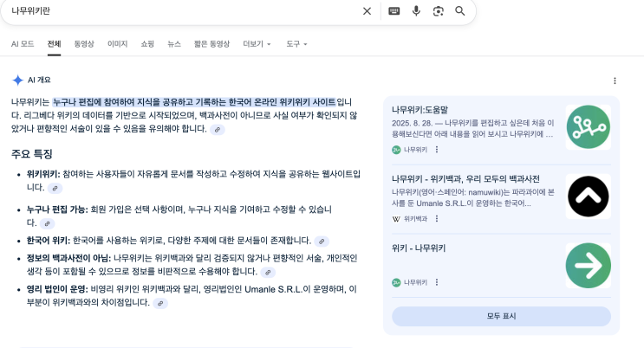Select the 전체 tab
Image resolution: width=644 pixels, height=348 pixels.
pyautogui.click(x=54, y=44)
